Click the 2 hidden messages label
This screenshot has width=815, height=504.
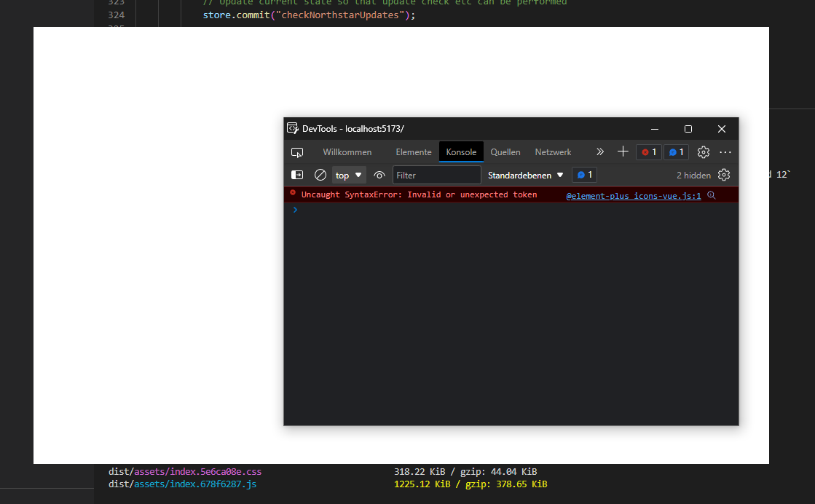(x=693, y=175)
